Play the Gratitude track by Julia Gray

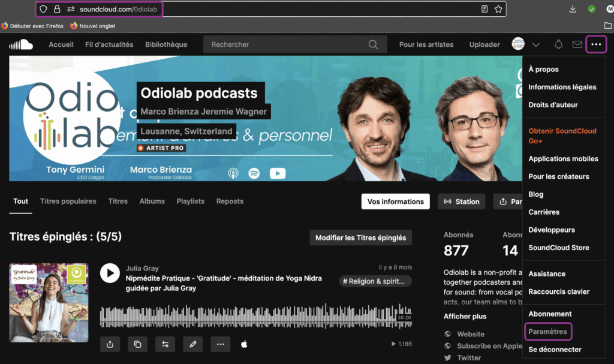pos(110,273)
